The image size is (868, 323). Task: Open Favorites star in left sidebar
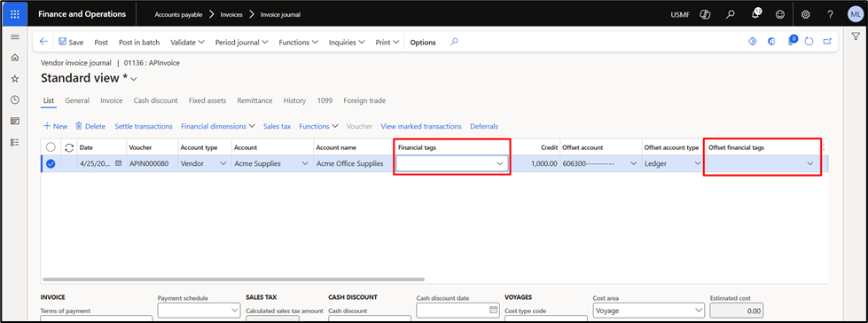pos(15,79)
